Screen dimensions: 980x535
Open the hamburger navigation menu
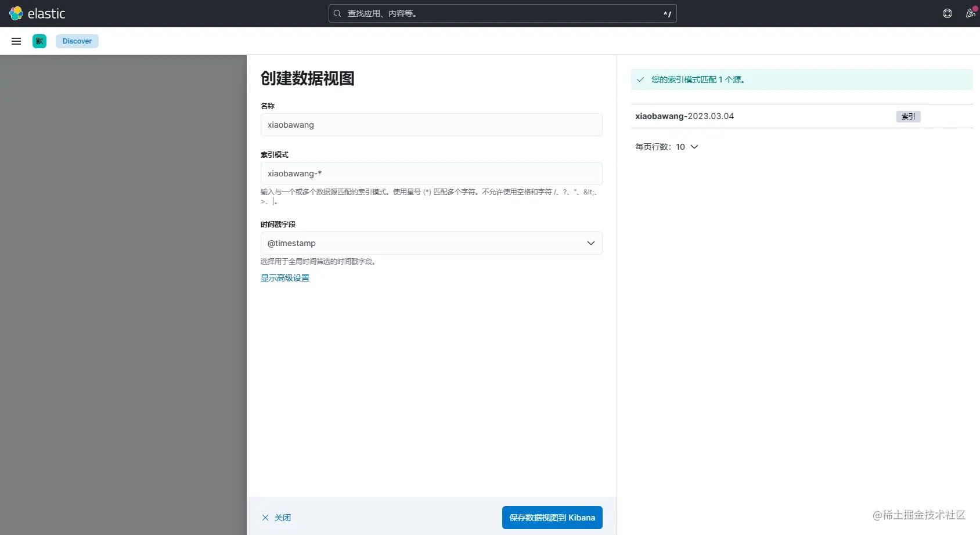(x=16, y=41)
